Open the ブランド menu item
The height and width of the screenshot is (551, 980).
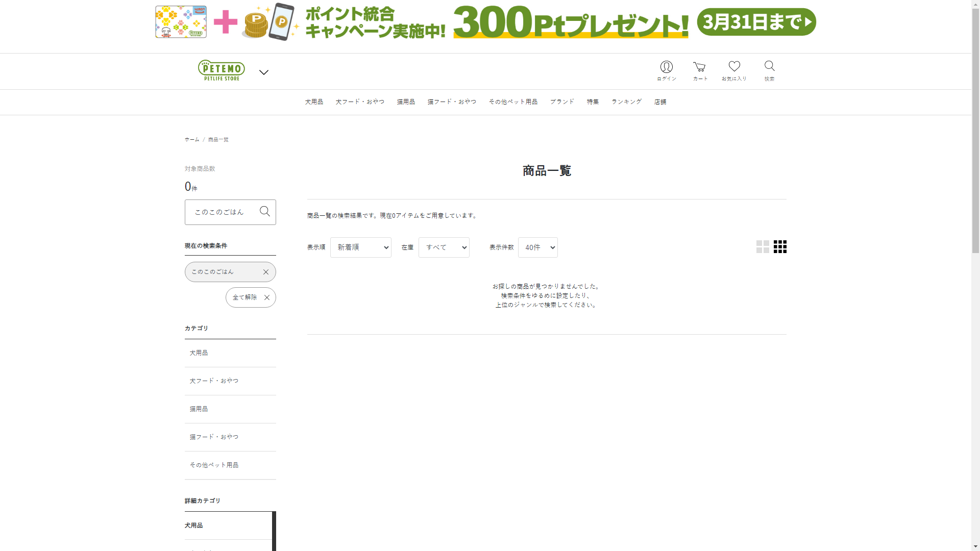pyautogui.click(x=562, y=102)
